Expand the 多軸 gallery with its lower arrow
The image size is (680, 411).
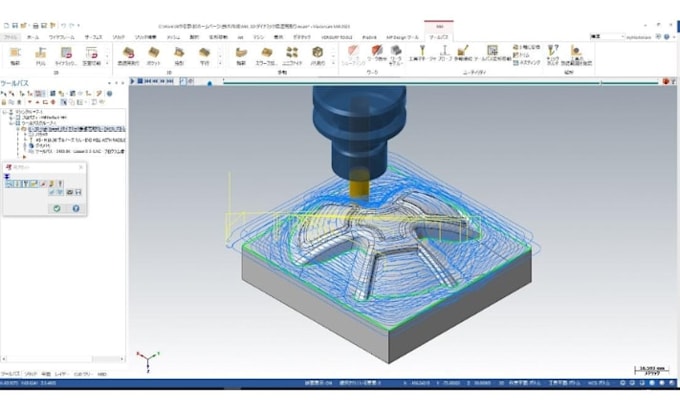coord(333,63)
